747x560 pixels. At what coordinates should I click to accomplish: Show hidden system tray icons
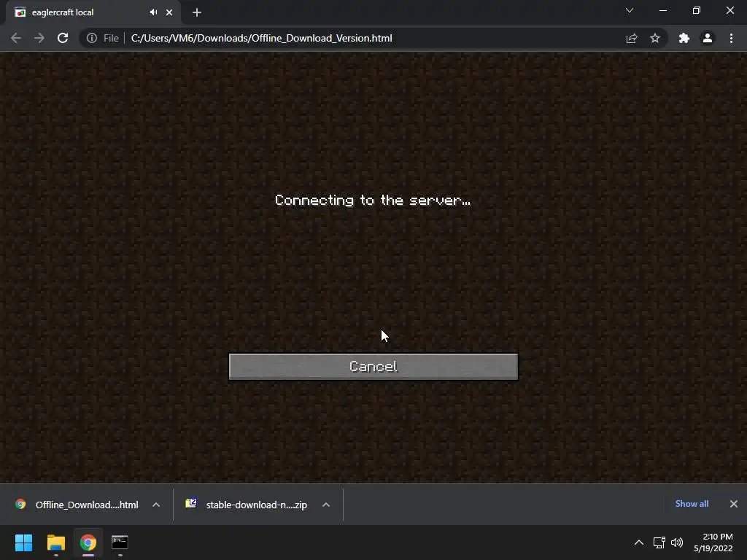pyautogui.click(x=639, y=542)
